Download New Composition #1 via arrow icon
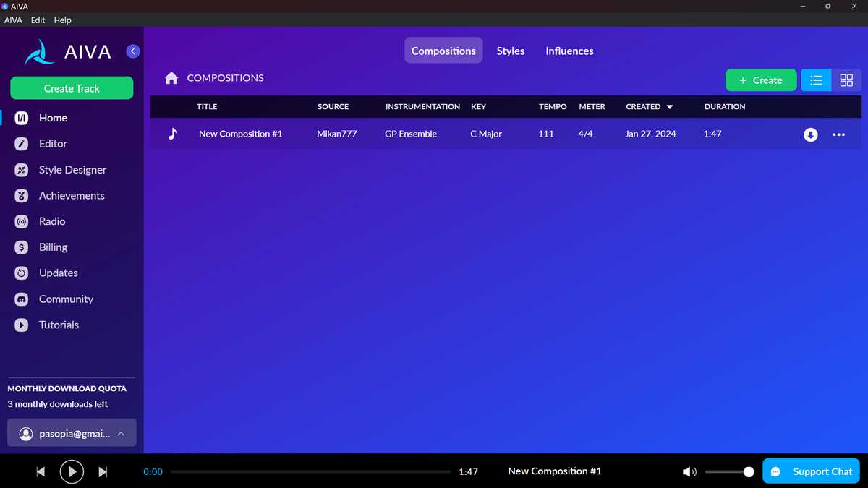Viewport: 868px width, 488px height. point(811,134)
